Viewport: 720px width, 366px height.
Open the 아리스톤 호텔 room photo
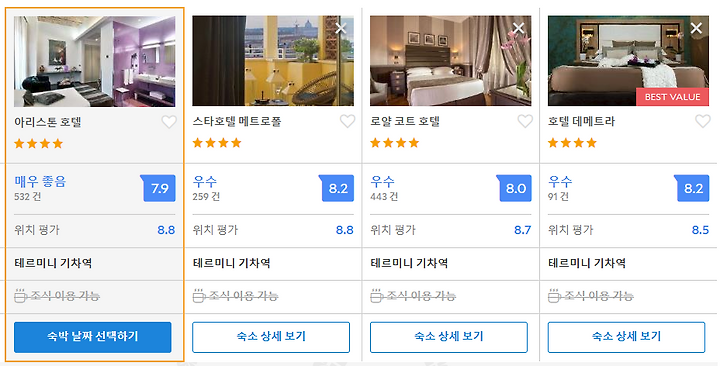tap(95, 62)
